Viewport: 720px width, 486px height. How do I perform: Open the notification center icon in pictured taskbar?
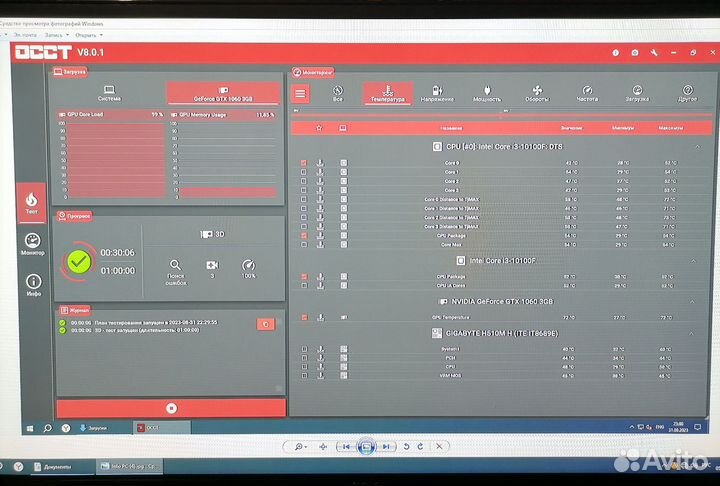(x=698, y=427)
